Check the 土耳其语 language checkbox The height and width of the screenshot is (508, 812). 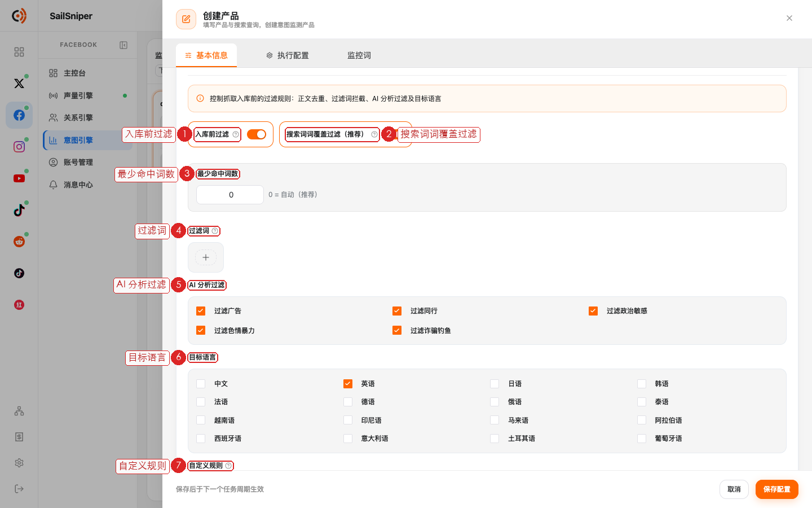[x=495, y=439]
